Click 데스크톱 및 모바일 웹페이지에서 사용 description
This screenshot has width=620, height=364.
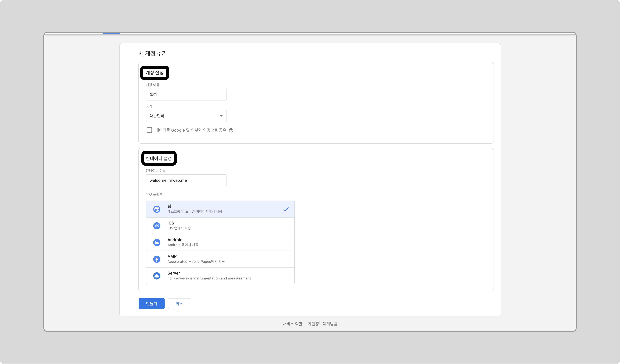pyautogui.click(x=195, y=211)
